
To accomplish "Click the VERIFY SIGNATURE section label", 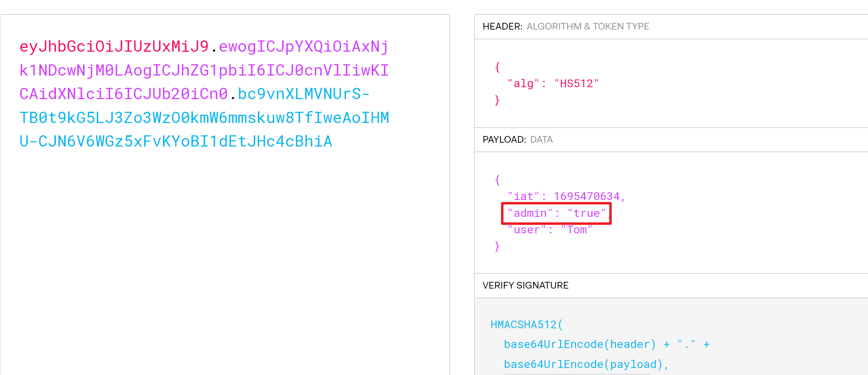I will (525, 285).
